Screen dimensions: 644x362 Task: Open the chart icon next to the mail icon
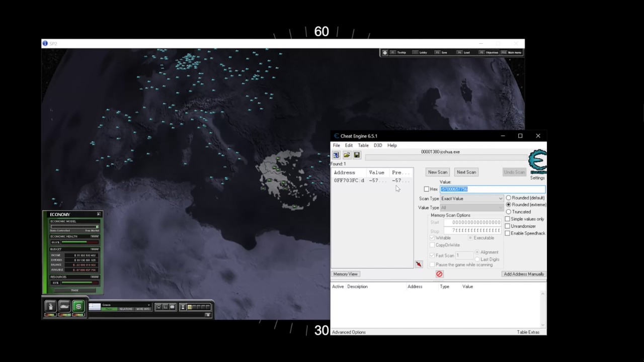[165, 307]
